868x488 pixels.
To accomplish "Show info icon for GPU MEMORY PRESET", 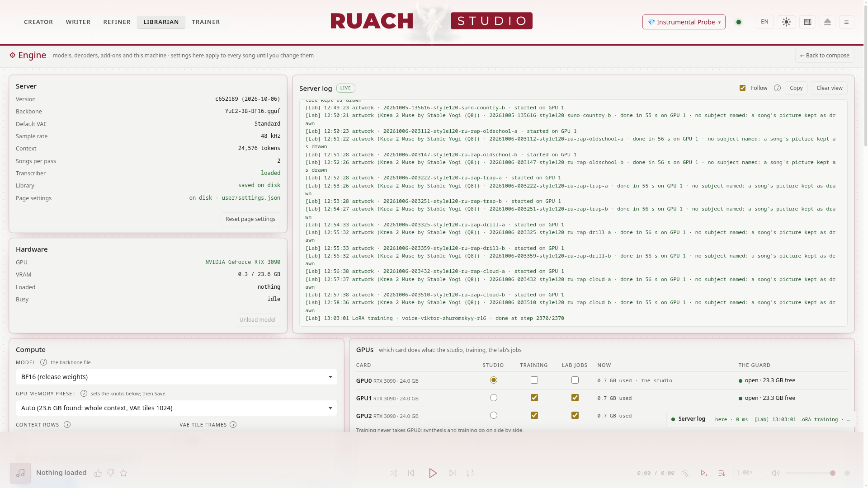I will (x=84, y=394).
